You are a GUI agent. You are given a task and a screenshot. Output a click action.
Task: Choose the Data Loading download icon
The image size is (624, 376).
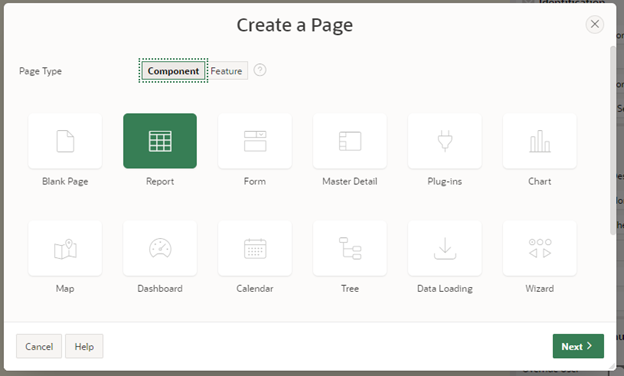click(x=445, y=249)
